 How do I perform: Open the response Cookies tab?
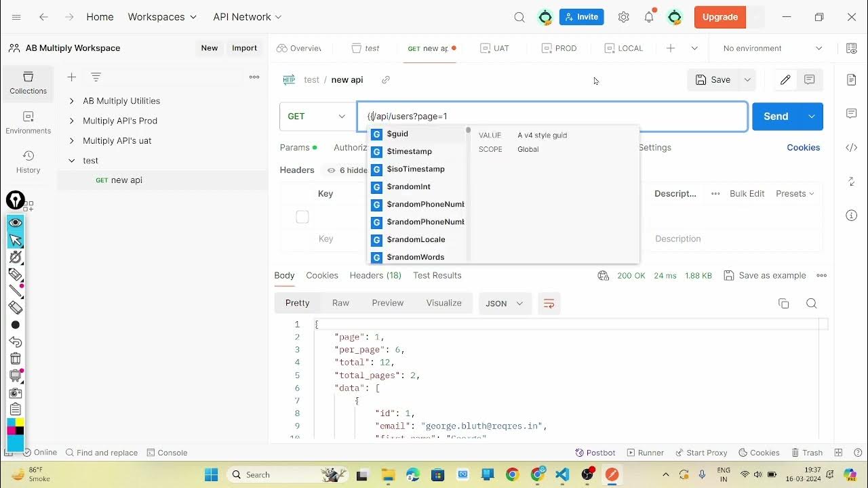pos(322,276)
